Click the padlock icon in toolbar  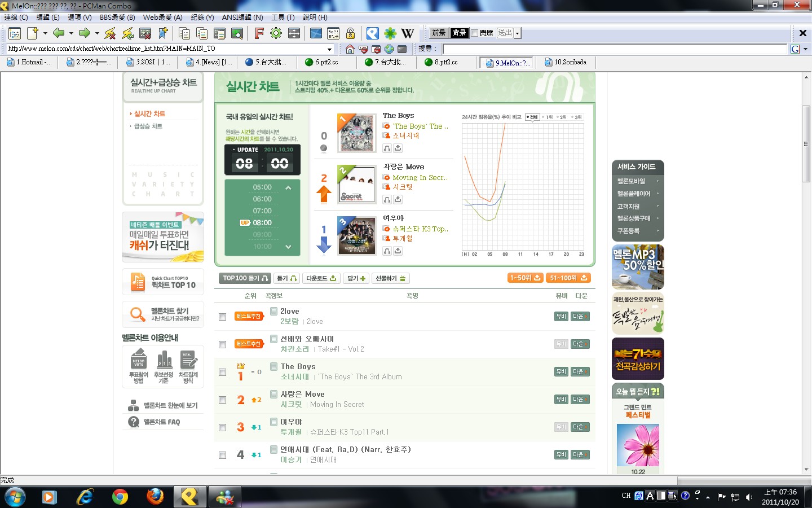tap(350, 33)
